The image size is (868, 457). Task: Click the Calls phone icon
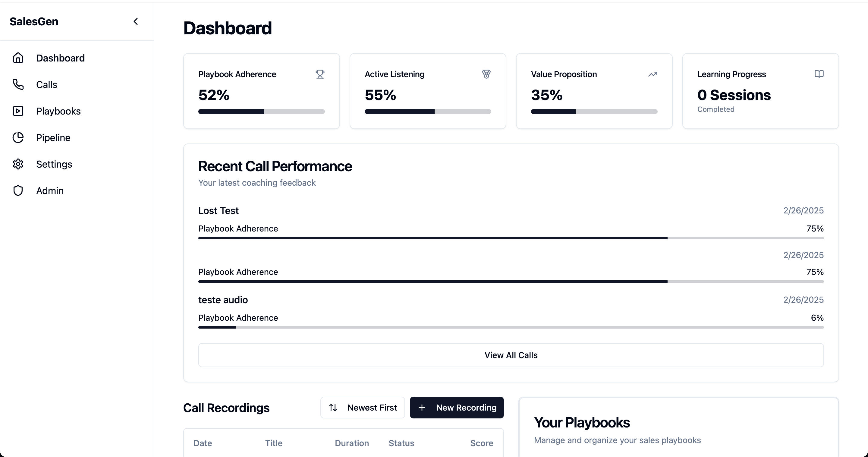point(18,85)
